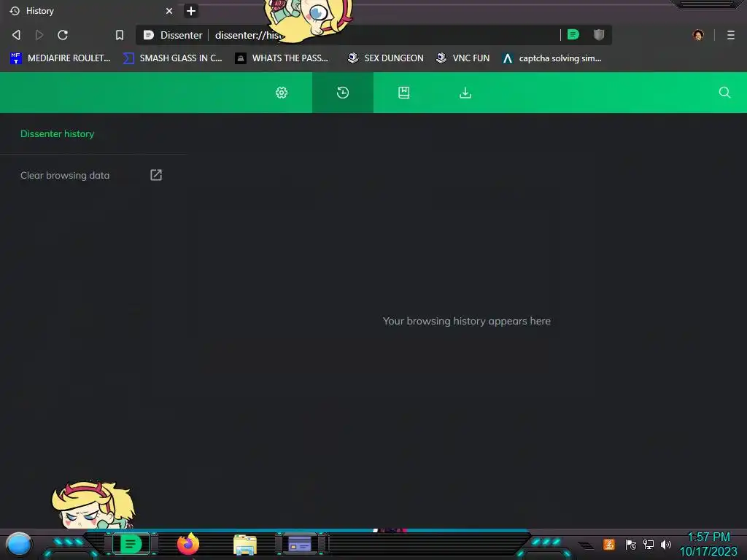Open the Action Center flag icon
Screen dimensions: 747x560
pyautogui.click(x=631, y=544)
